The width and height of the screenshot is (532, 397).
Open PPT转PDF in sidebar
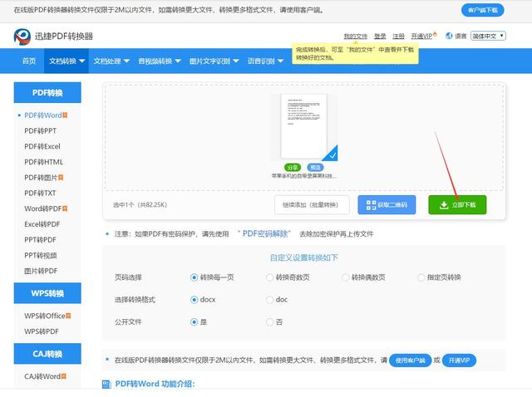coord(40,240)
